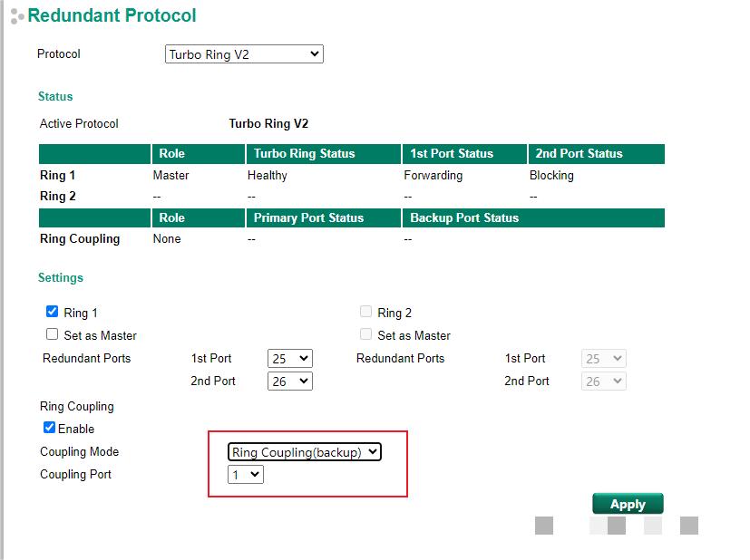Check the Ring 2 checkbox

pos(365,312)
